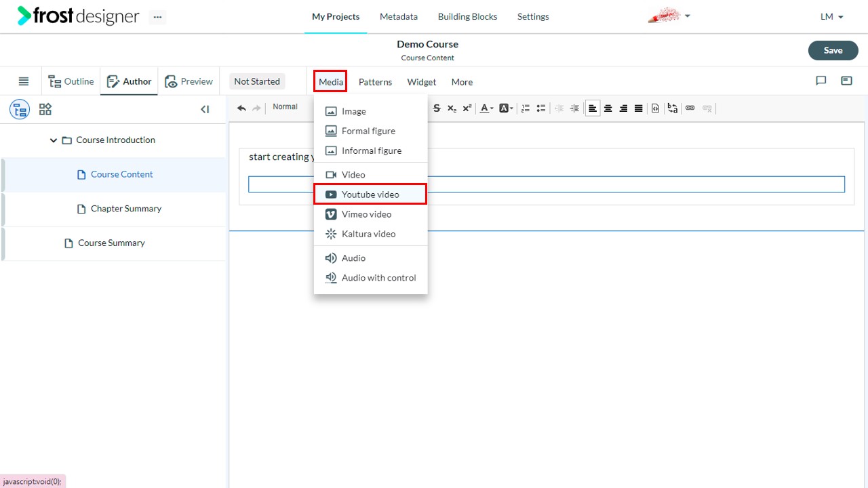Image resolution: width=868 pixels, height=488 pixels.
Task: Open the text highlight color picker
Action: click(x=507, y=108)
